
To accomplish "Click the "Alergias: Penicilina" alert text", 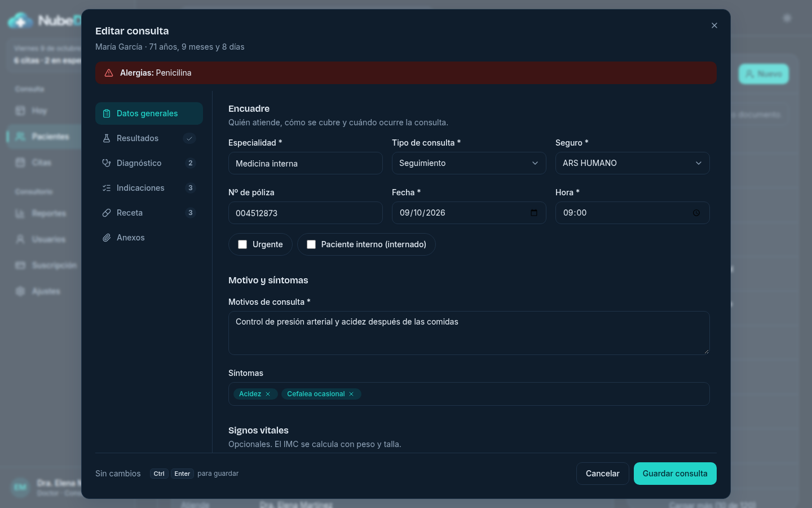I will tap(156, 73).
